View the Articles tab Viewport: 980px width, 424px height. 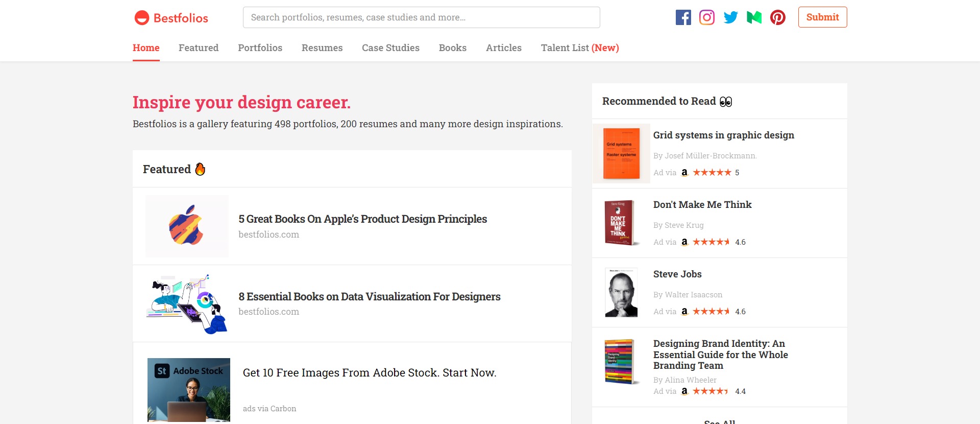504,48
